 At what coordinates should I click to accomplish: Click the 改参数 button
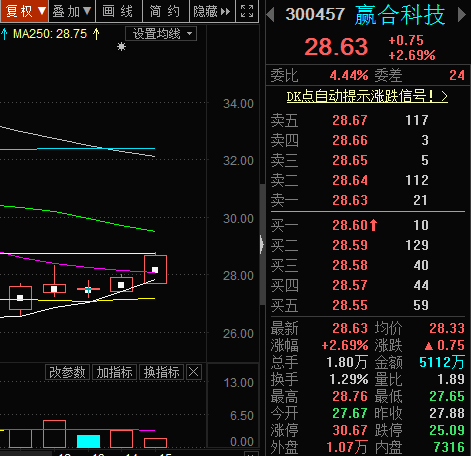tap(67, 372)
